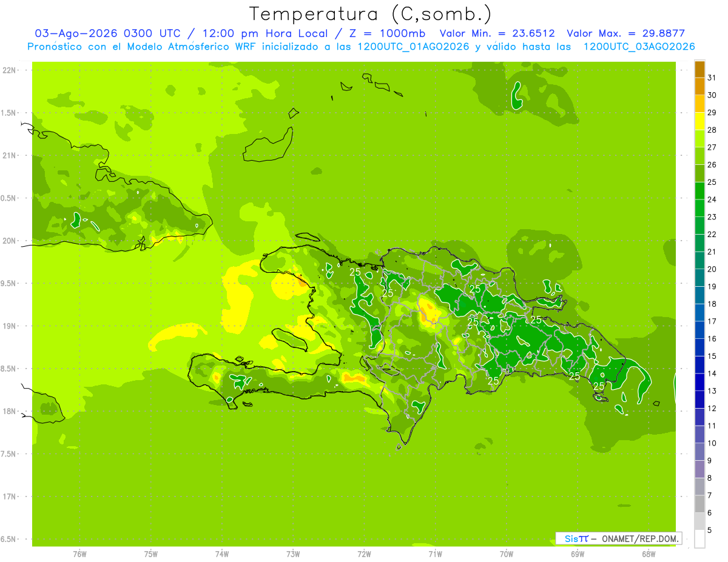Click the legend value 5
This screenshot has height=562, width=728.
tap(710, 530)
